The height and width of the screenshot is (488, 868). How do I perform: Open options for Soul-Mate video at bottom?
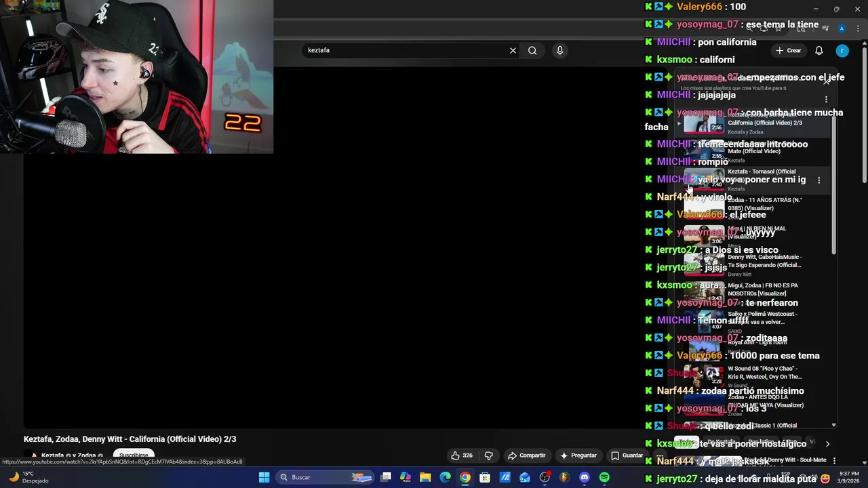pyautogui.click(x=833, y=461)
